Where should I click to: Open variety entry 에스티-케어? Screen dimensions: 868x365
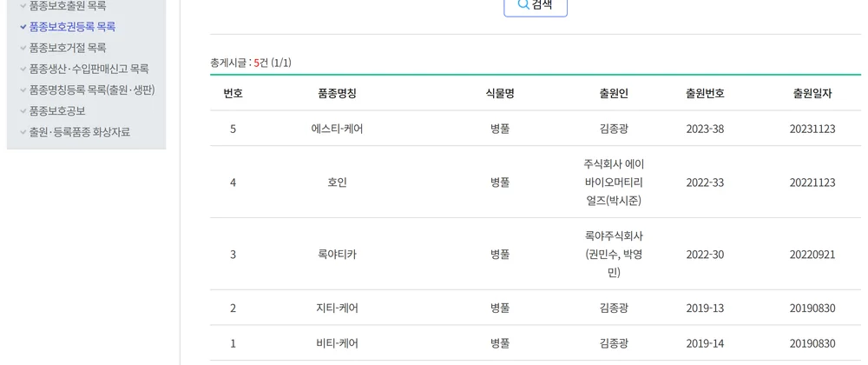click(337, 129)
